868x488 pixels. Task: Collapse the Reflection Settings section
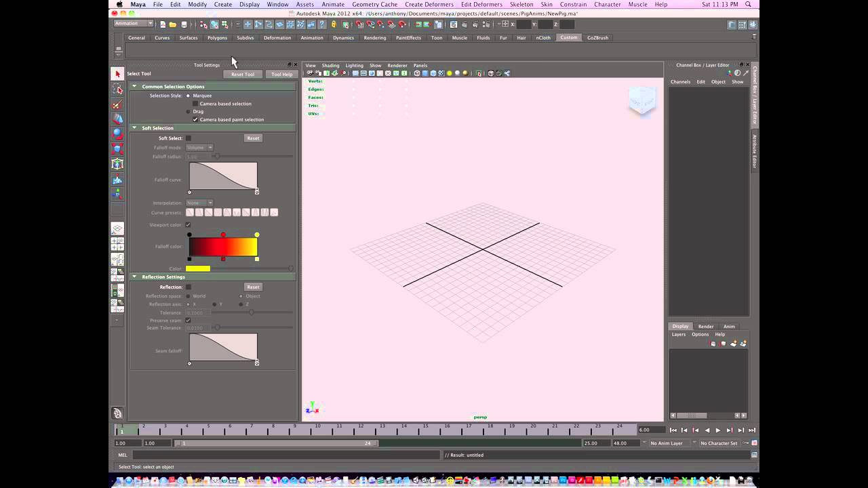134,277
